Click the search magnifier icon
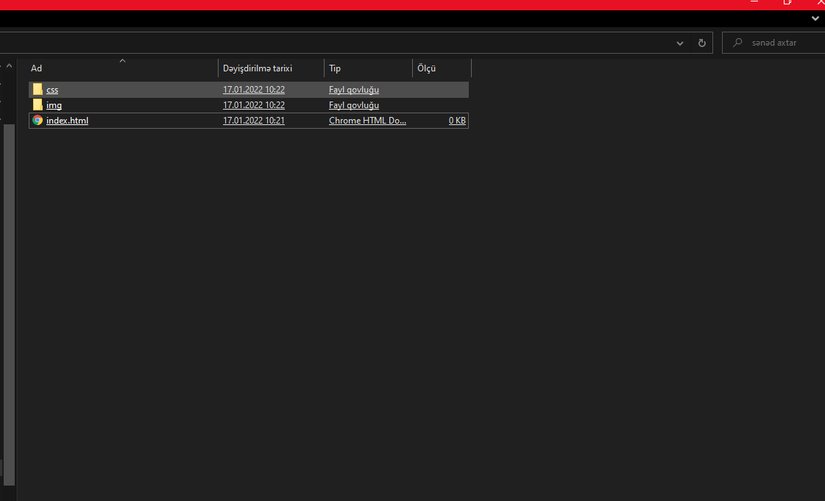825x501 pixels. [738, 43]
